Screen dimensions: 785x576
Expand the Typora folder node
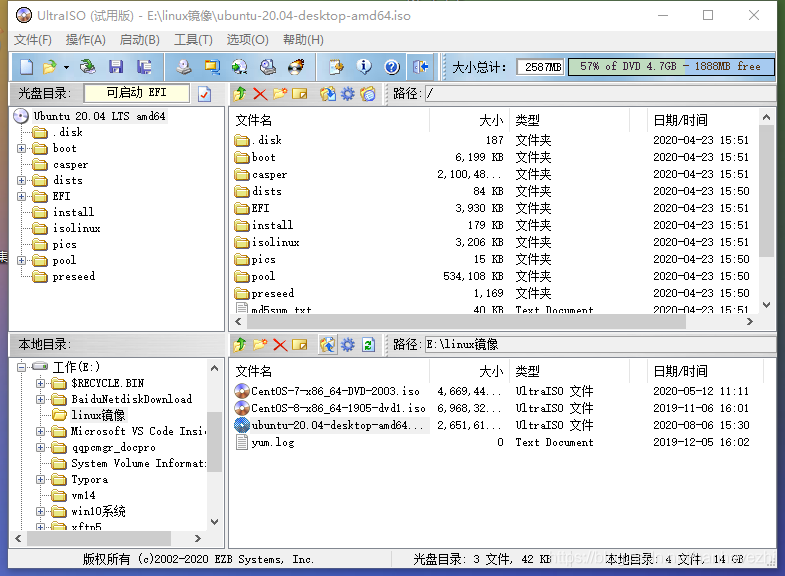coord(41,479)
